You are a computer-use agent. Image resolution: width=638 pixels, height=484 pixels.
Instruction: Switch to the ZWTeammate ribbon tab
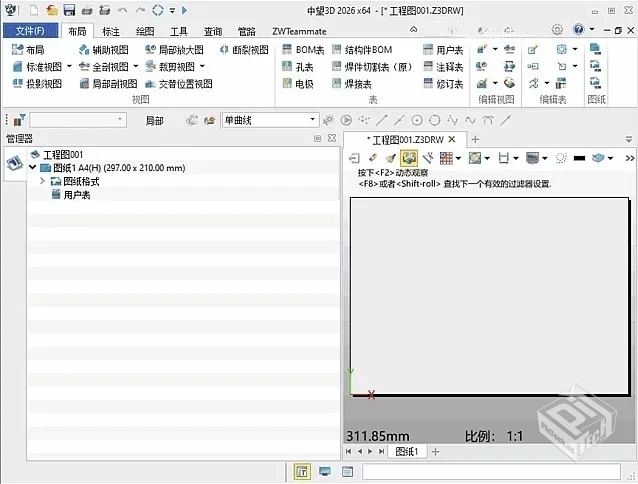[x=299, y=31]
